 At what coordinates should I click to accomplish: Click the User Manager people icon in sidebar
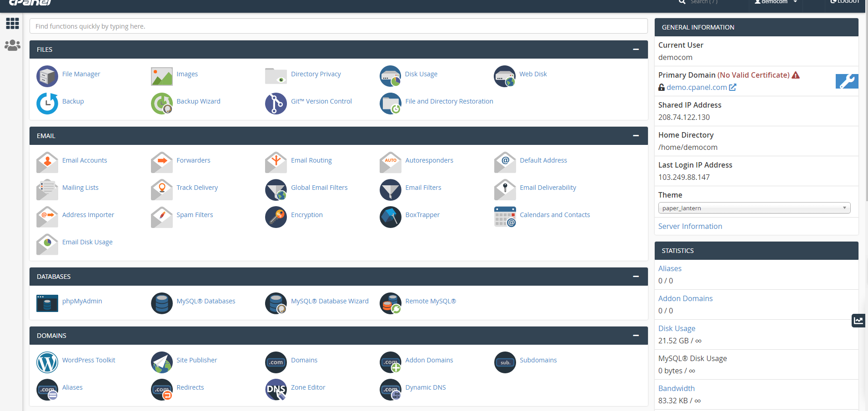(12, 45)
